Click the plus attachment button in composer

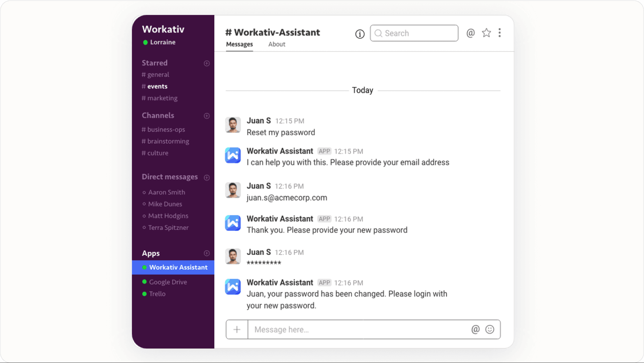point(237,330)
